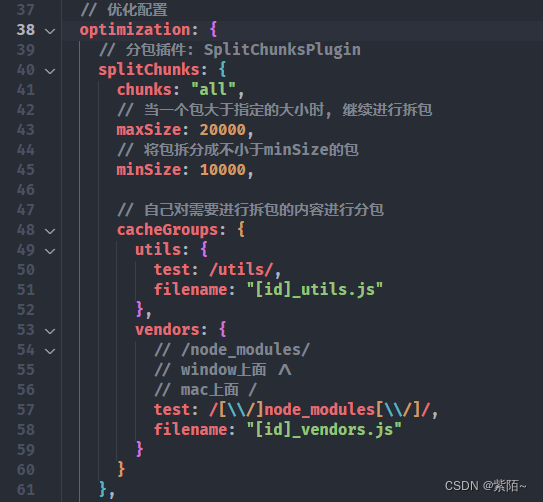
Task: Click the 'vendors' property key
Action: click(x=168, y=330)
